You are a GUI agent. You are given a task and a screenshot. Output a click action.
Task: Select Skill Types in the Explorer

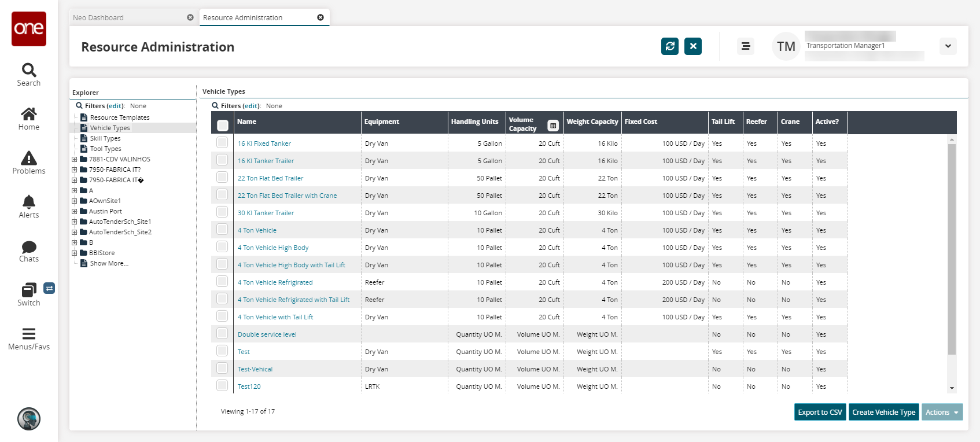(x=105, y=138)
